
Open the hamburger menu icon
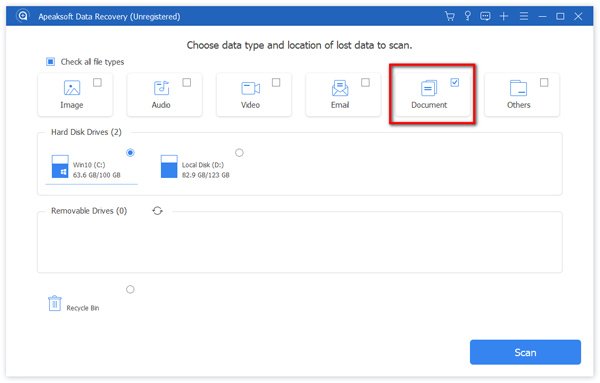pyautogui.click(x=524, y=16)
